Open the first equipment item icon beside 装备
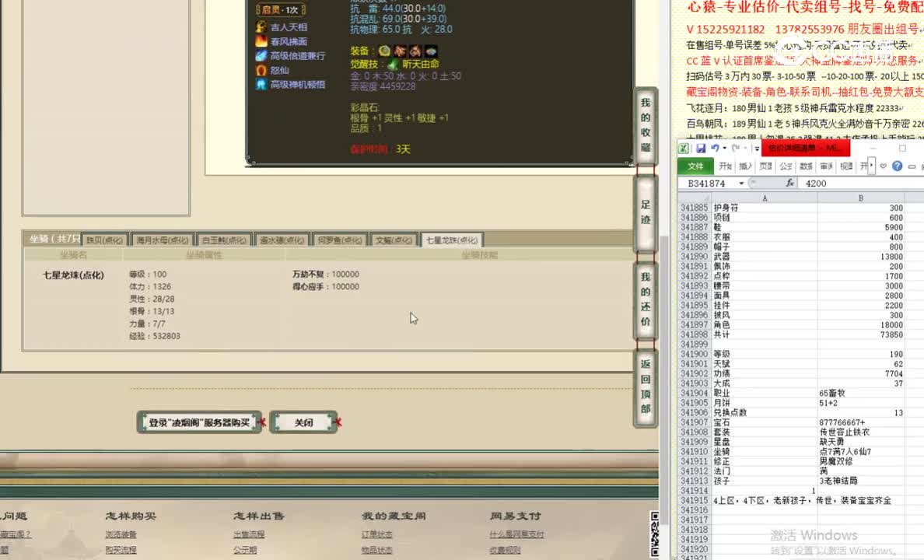 coord(387,50)
